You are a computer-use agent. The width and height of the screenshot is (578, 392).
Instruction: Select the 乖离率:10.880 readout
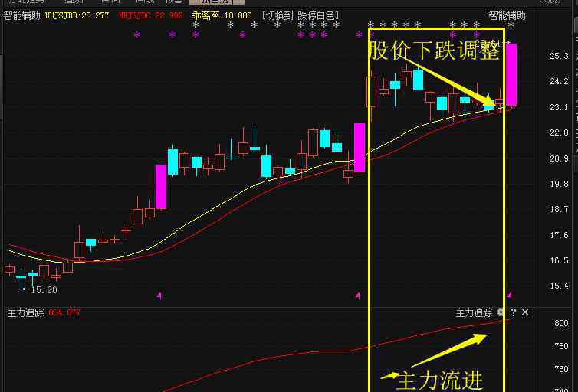(222, 16)
